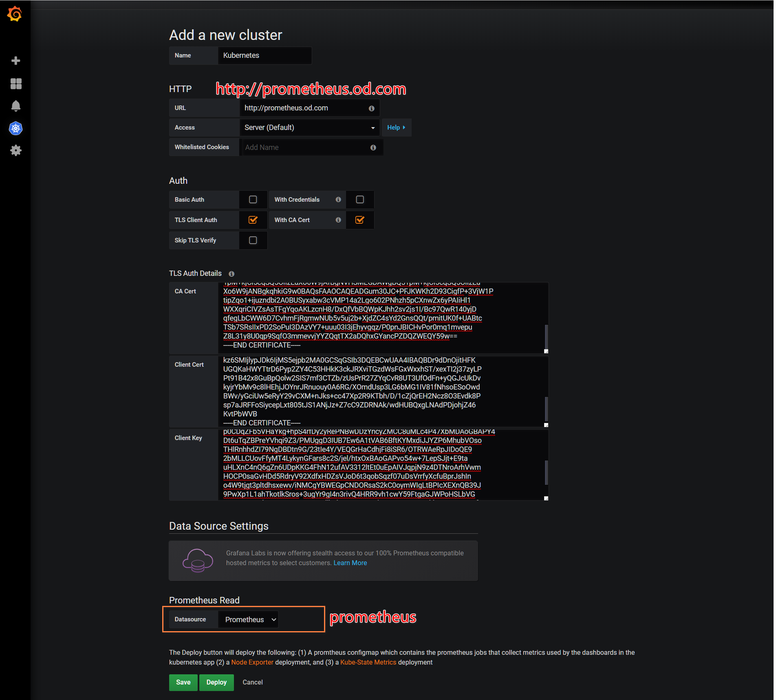Toggle the Skip TLS Verify checkbox
776x700 pixels.
point(253,240)
